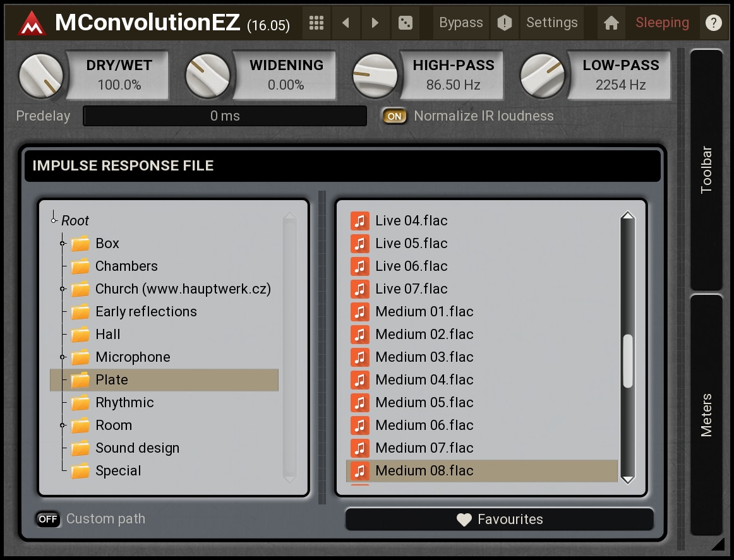Expand the Box folder node
Screen dimensions: 734x560
pos(63,243)
